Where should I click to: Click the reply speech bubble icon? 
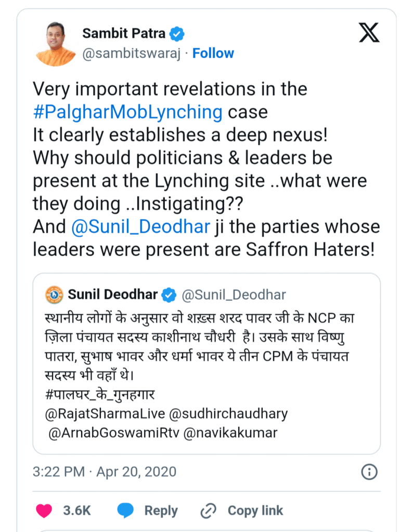[x=125, y=511]
